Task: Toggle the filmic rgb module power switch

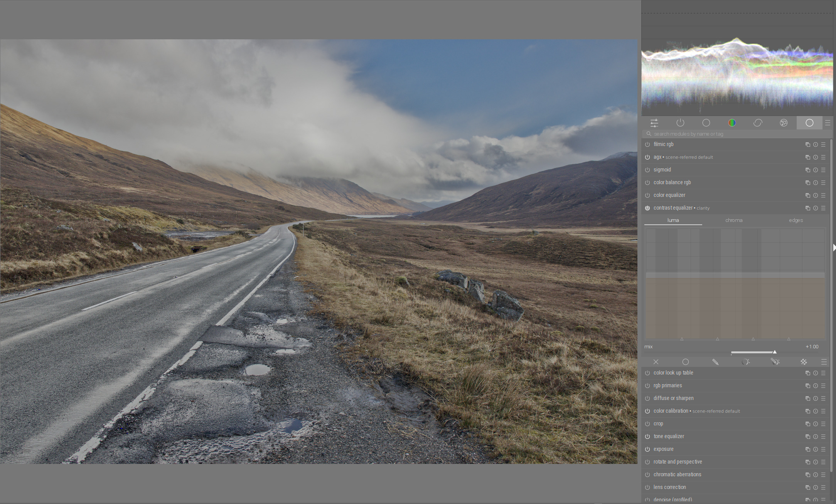Action: coord(647,144)
